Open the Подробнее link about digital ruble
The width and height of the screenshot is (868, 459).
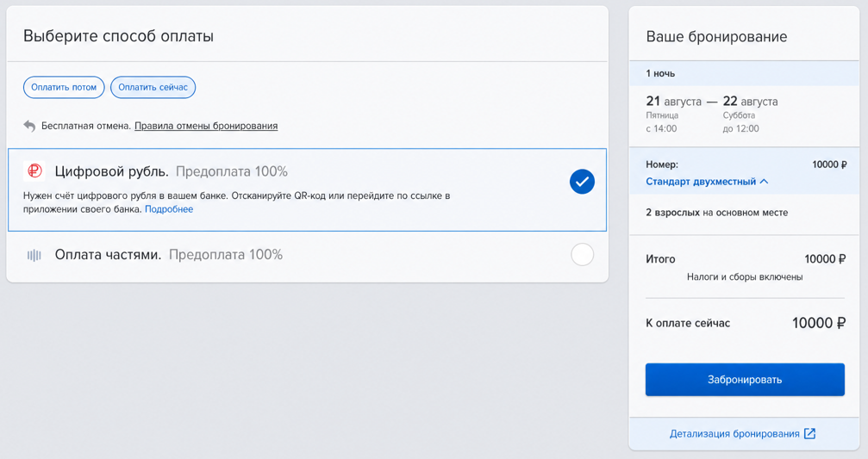[169, 209]
